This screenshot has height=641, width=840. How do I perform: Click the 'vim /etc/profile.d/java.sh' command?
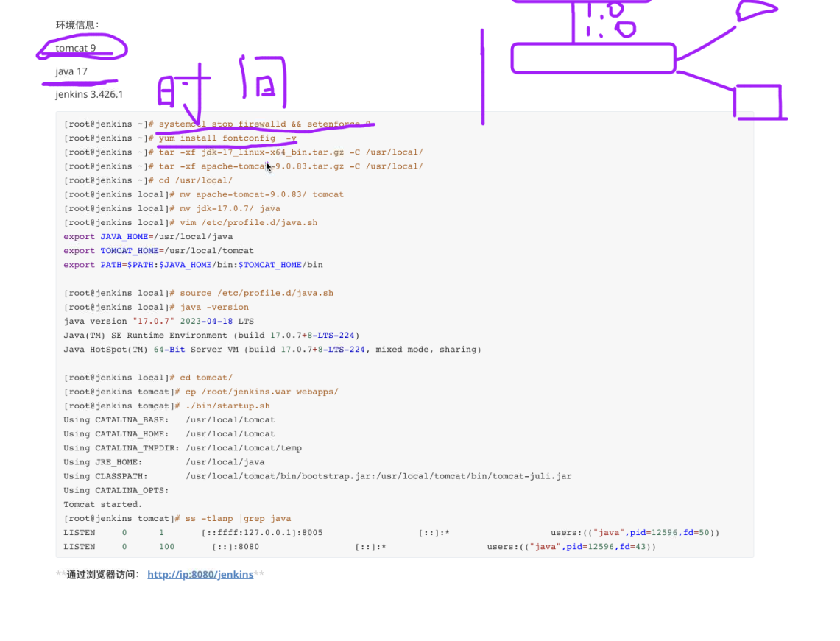pyautogui.click(x=249, y=222)
